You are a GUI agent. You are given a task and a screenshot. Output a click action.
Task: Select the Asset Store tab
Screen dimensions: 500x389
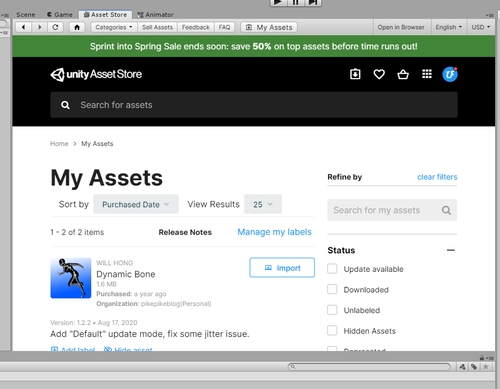tap(105, 15)
